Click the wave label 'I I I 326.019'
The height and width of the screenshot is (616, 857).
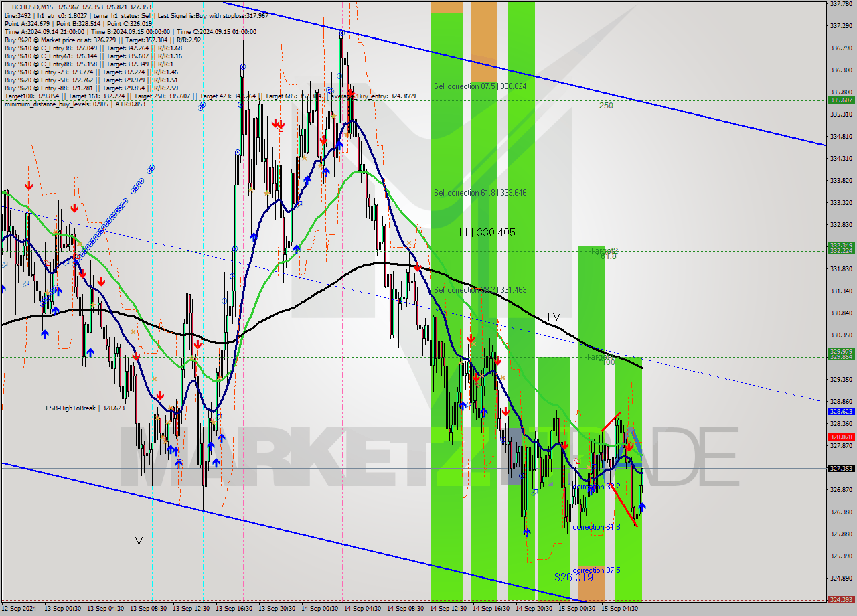pyautogui.click(x=565, y=577)
